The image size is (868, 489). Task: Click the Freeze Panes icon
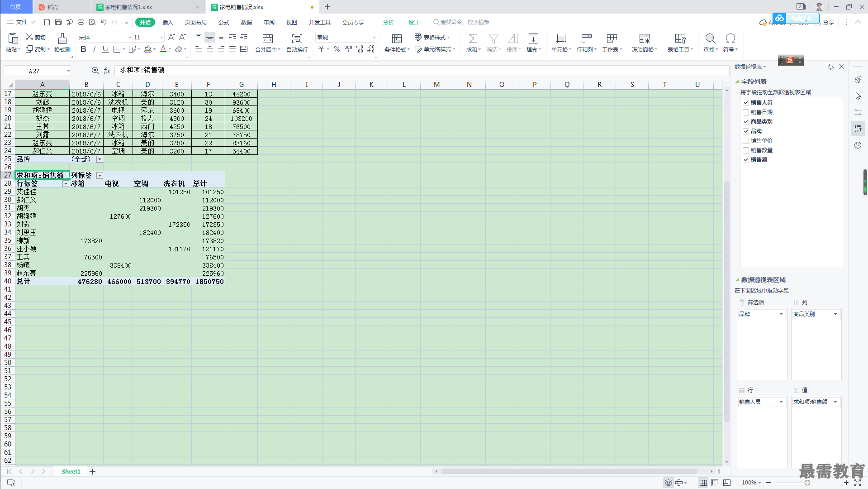tap(645, 38)
